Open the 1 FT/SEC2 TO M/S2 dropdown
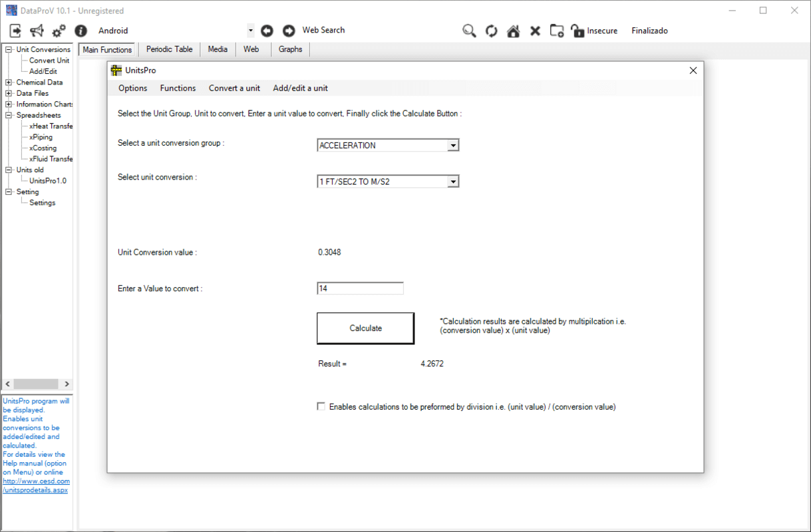811x532 pixels. click(x=453, y=181)
